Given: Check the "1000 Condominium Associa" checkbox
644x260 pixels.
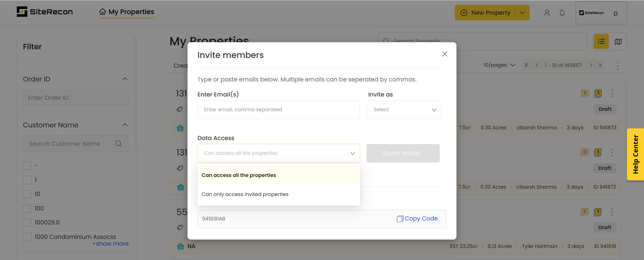Looking at the screenshot, I should tap(28, 237).
